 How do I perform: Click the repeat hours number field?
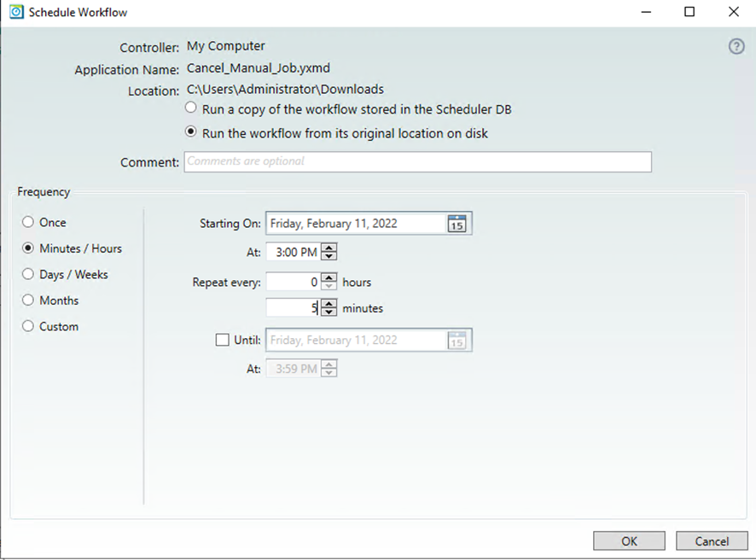click(294, 282)
